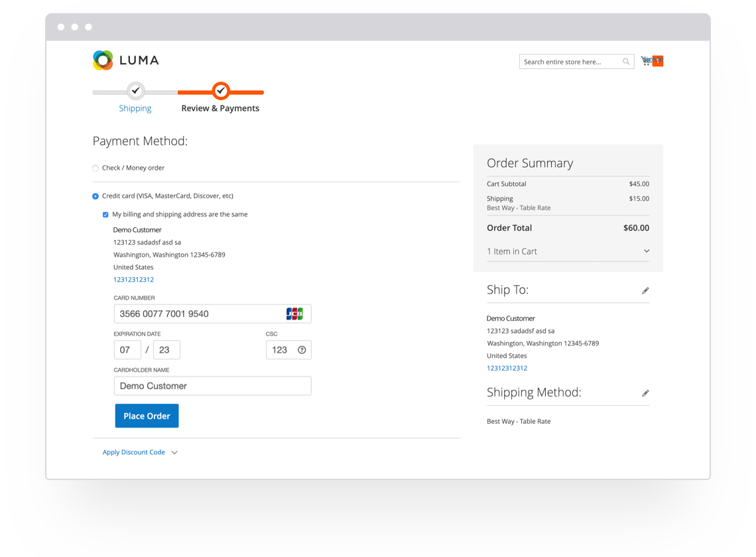Viewport: 756px width, 557px height.
Task: Open the CSC help question mark icon
Action: pyautogui.click(x=303, y=349)
